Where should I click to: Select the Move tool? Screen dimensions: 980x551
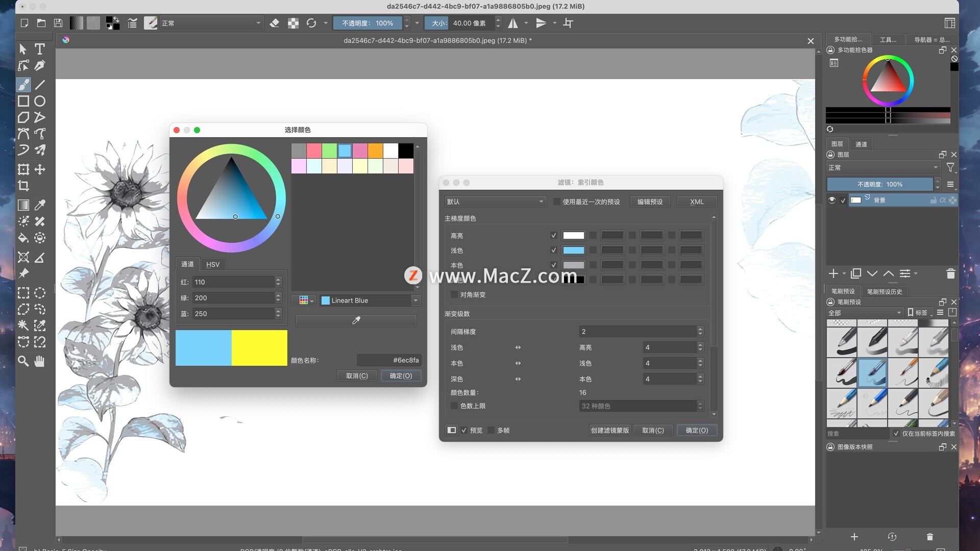pyautogui.click(x=40, y=169)
